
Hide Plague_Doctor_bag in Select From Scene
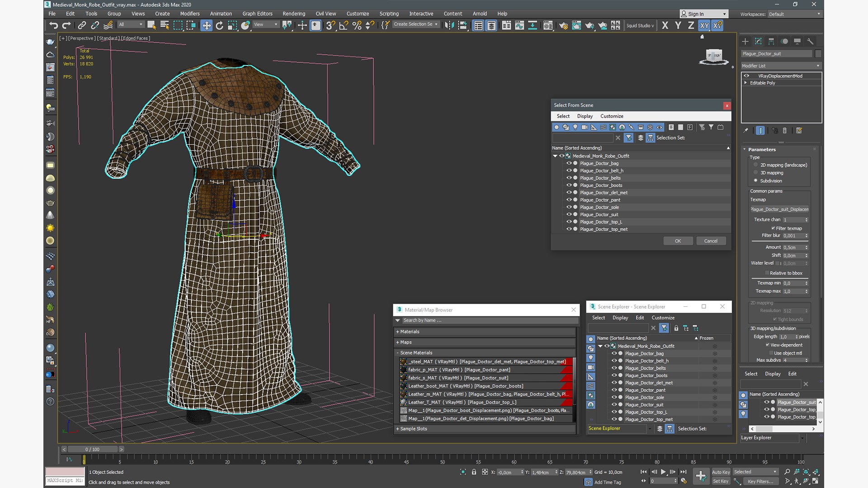point(569,163)
